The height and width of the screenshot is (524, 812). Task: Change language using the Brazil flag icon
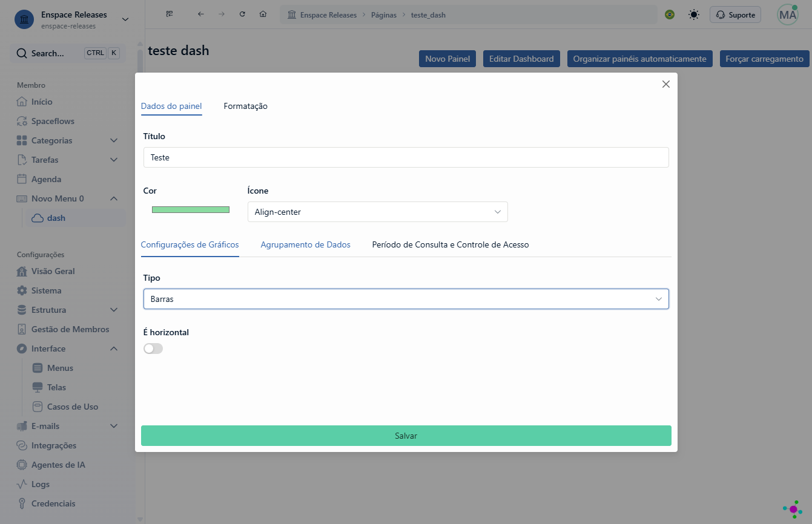click(x=670, y=15)
